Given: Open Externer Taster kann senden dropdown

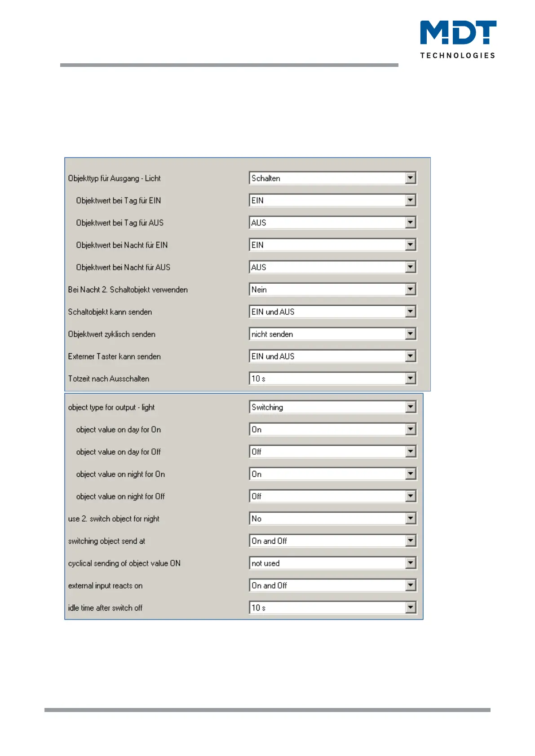Looking at the screenshot, I should click(410, 356).
